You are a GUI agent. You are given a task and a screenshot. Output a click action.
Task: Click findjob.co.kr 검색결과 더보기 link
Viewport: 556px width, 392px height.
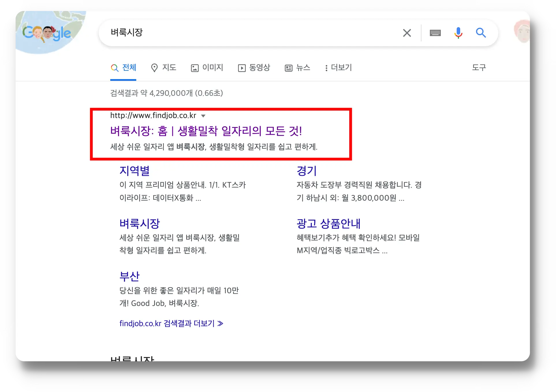[171, 323]
